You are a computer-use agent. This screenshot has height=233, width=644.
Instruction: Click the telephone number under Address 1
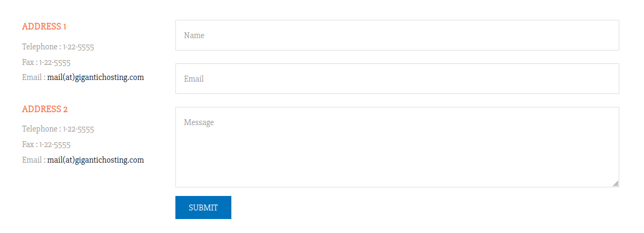(79, 47)
